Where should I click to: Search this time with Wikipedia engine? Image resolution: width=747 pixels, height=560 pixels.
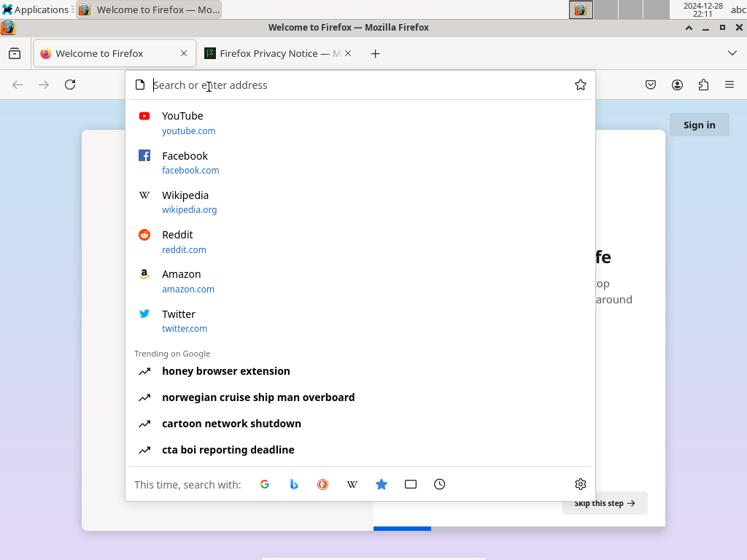(352, 484)
